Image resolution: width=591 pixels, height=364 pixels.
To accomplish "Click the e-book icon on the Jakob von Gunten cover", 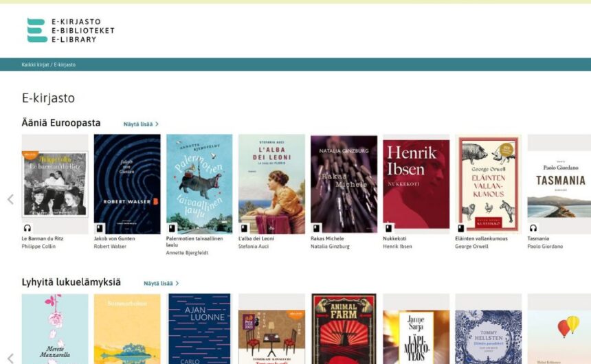I will coord(100,228).
